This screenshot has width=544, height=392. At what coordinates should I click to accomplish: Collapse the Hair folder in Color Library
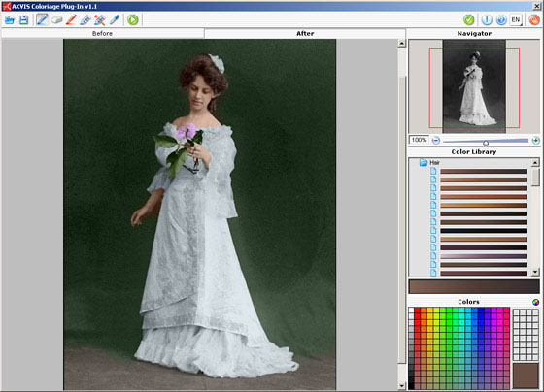(x=424, y=162)
